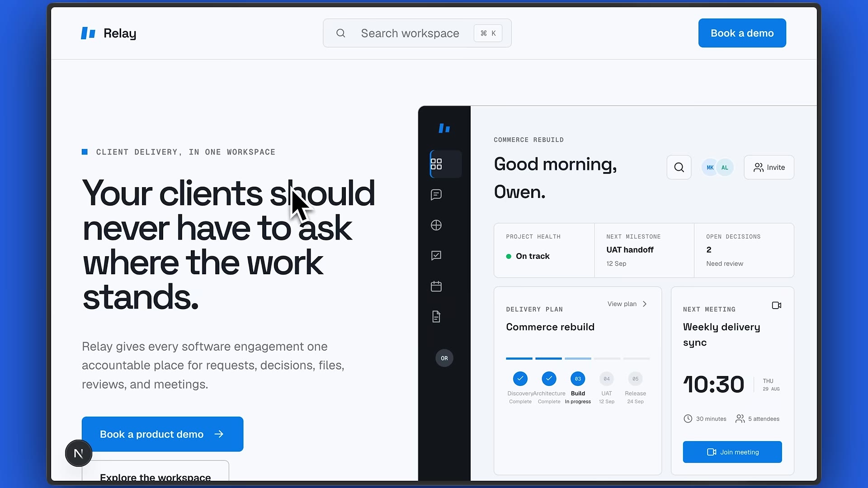Open the calendar icon in sidebar

(436, 286)
